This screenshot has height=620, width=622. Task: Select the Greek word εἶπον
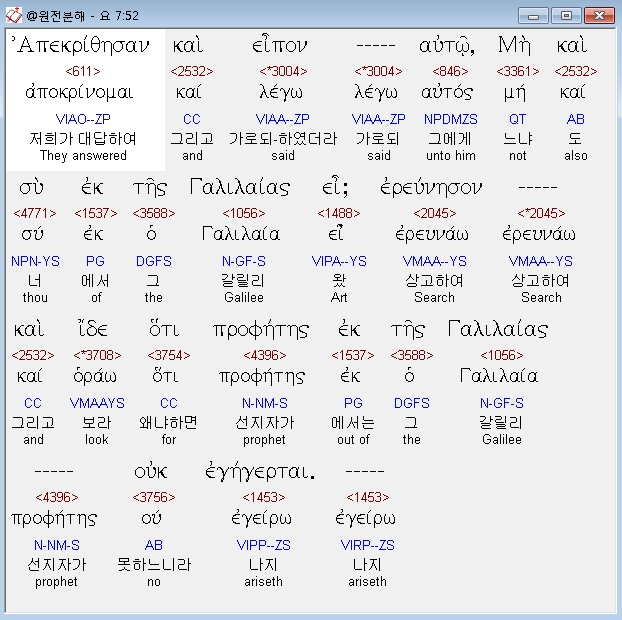coord(280,45)
